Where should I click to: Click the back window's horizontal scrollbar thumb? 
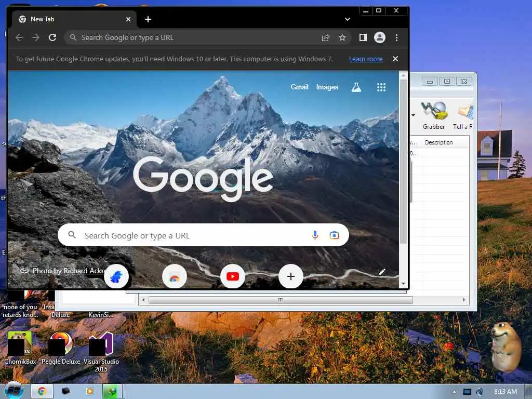point(281,300)
